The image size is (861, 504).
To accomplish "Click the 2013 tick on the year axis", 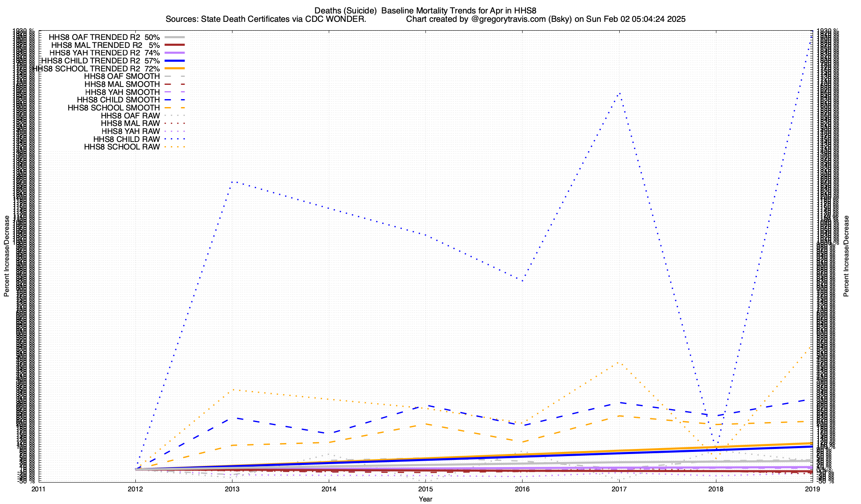I will point(232,489).
